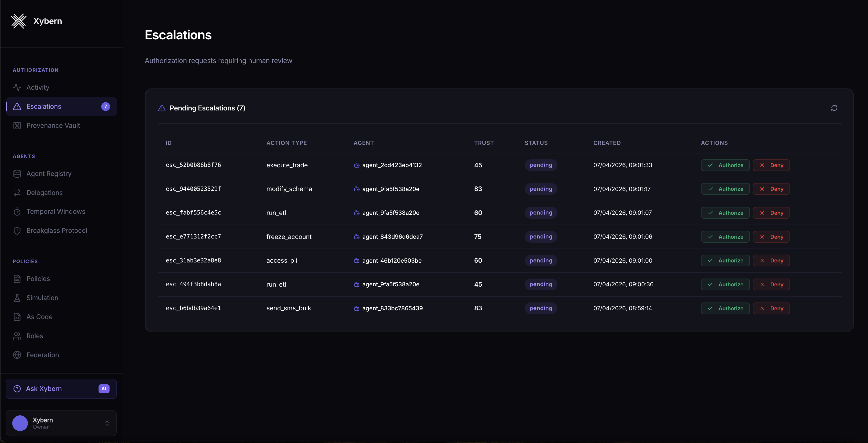The width and height of the screenshot is (868, 443).
Task: Open the Ask Xybern AI assistant
Action: (x=61, y=389)
